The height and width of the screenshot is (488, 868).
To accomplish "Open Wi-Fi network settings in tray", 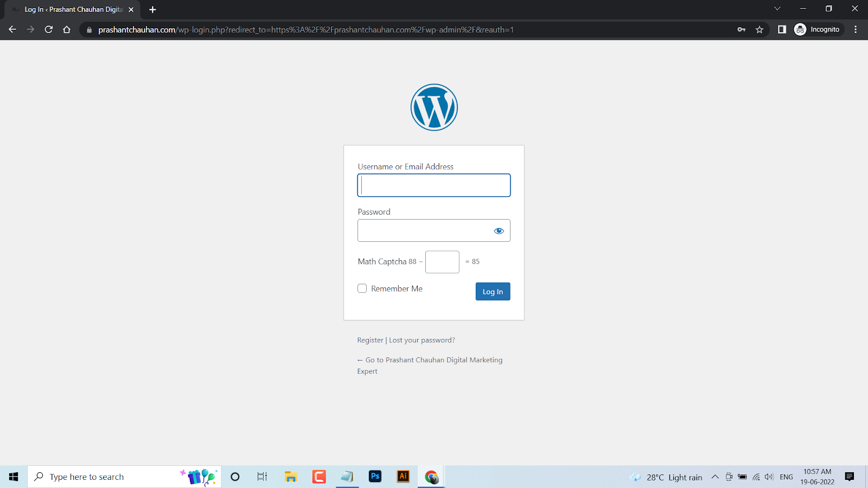I will click(x=756, y=477).
